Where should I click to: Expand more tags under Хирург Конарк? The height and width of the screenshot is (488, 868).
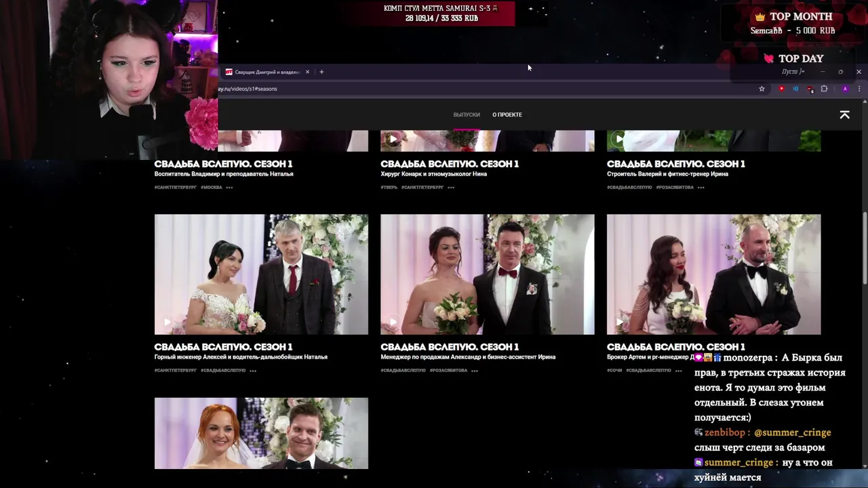451,188
